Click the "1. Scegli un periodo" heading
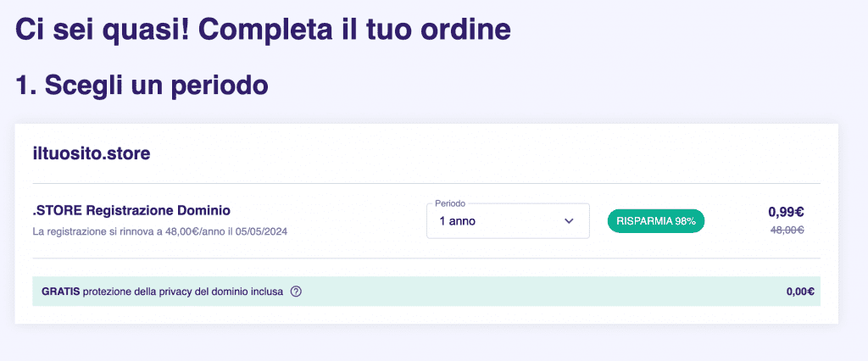 (142, 85)
